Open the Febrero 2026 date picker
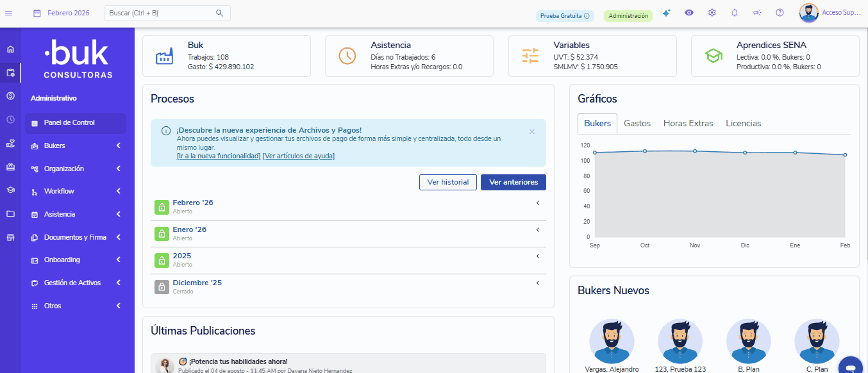Viewport: 868px width, 373px height. coord(62,13)
